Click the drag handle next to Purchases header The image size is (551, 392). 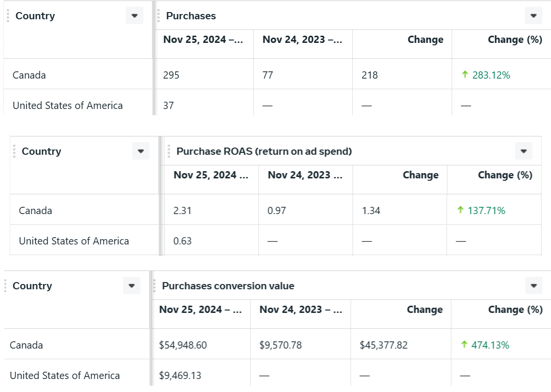(x=158, y=15)
